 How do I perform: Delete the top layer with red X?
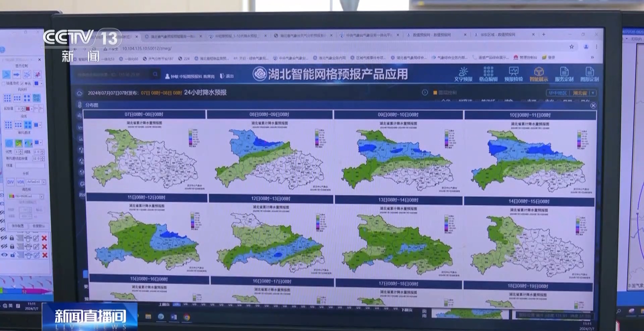[44, 238]
